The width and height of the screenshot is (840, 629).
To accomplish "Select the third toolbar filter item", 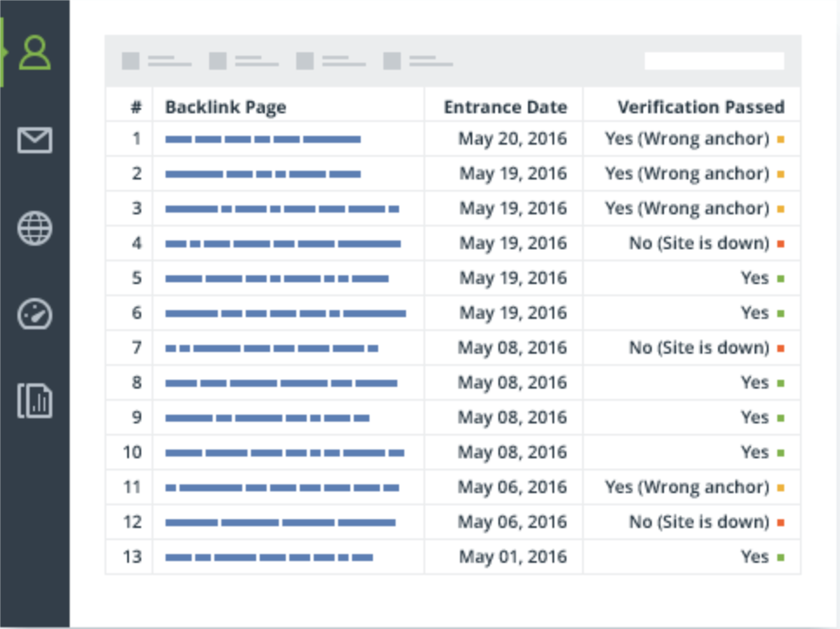I will (331, 61).
